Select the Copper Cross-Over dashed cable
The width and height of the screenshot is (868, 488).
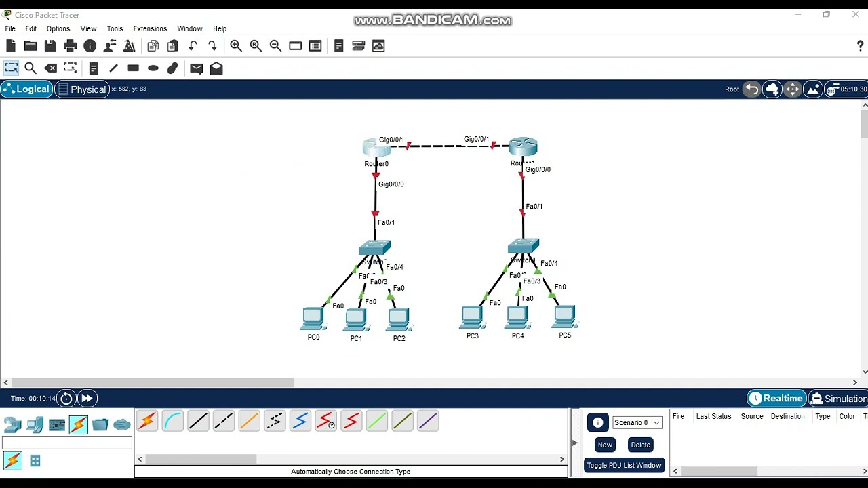(x=224, y=422)
